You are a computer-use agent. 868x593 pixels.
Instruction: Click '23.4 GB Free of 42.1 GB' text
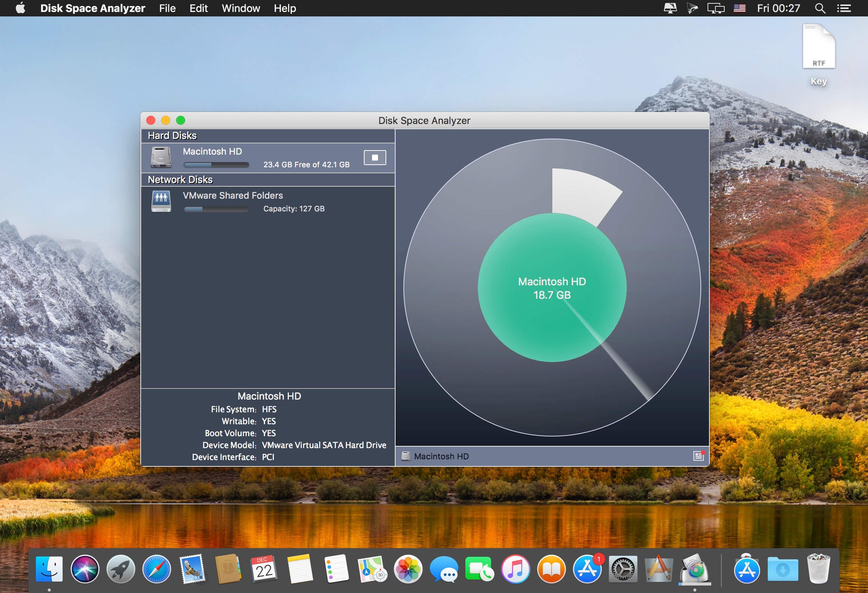pos(307,164)
